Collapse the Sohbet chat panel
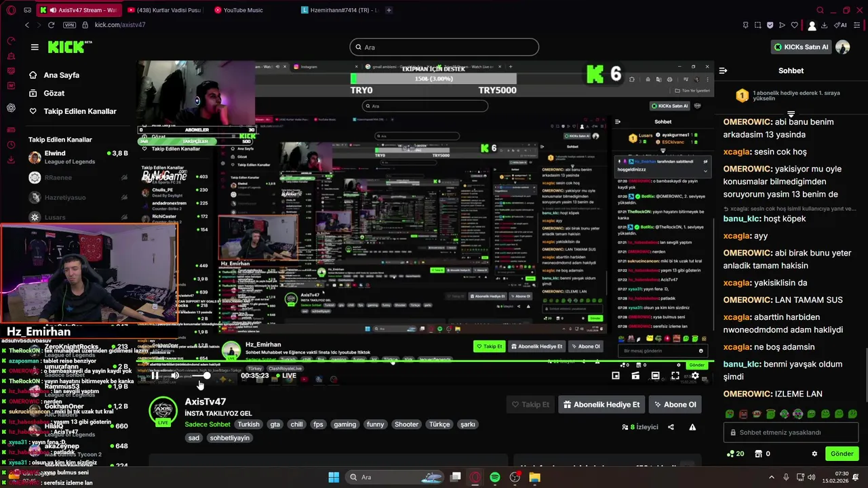 click(x=723, y=70)
